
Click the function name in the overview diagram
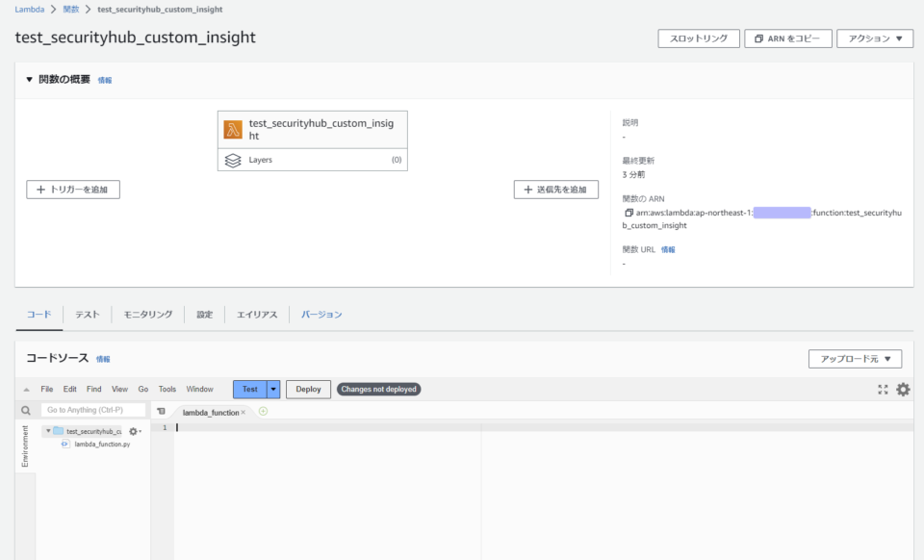(x=321, y=130)
